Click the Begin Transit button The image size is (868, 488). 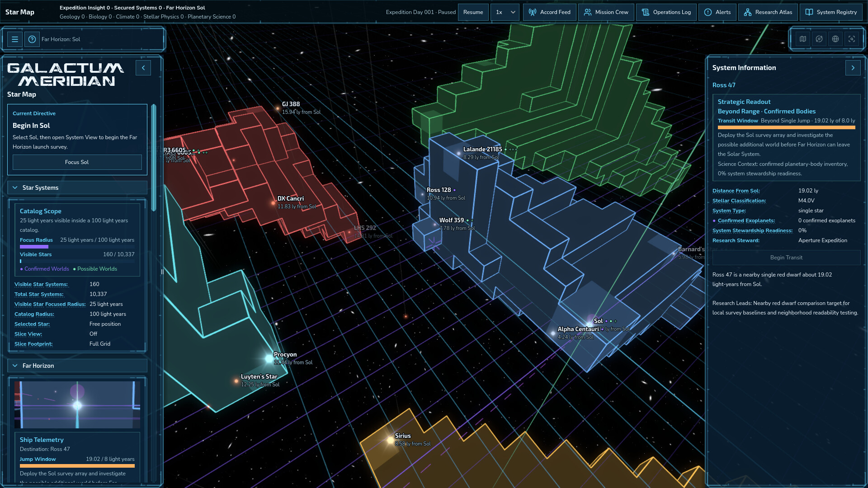[x=787, y=258]
